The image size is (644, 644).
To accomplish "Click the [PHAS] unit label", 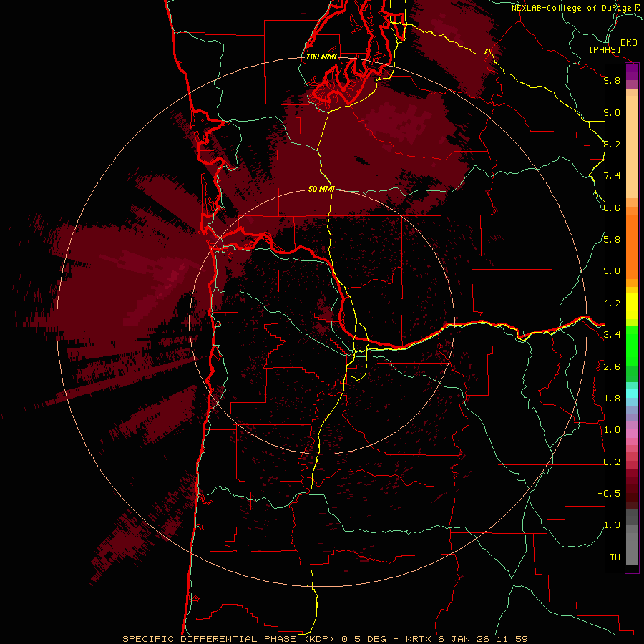I will [x=605, y=49].
